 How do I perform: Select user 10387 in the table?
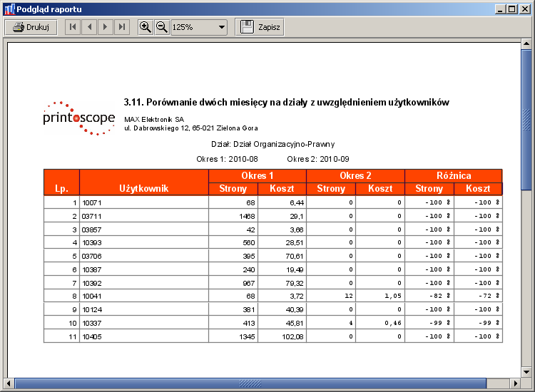coord(92,270)
